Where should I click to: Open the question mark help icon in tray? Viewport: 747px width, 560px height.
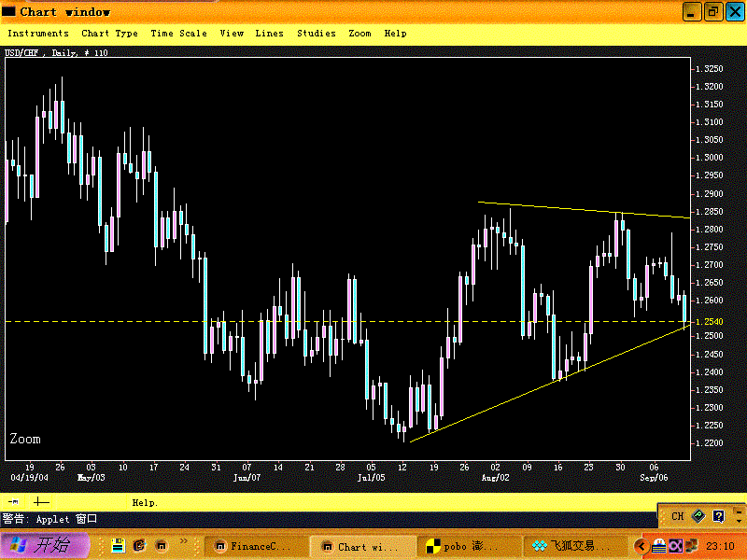(718, 515)
